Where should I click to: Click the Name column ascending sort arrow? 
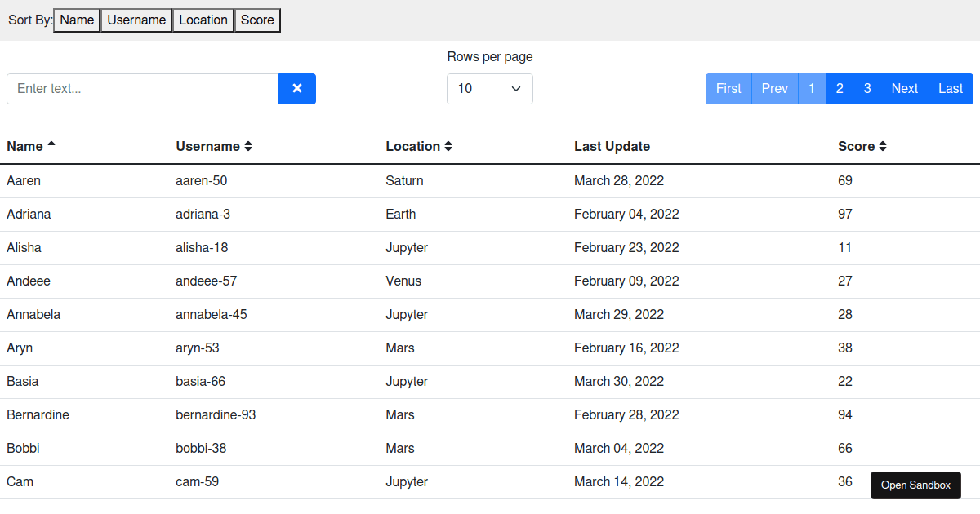coord(51,145)
